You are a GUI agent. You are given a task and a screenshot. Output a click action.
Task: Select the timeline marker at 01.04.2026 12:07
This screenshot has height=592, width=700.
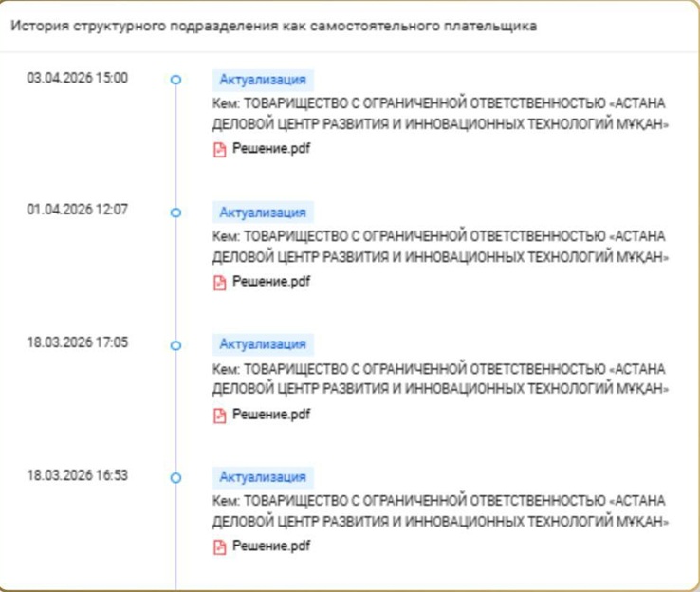coord(175,213)
